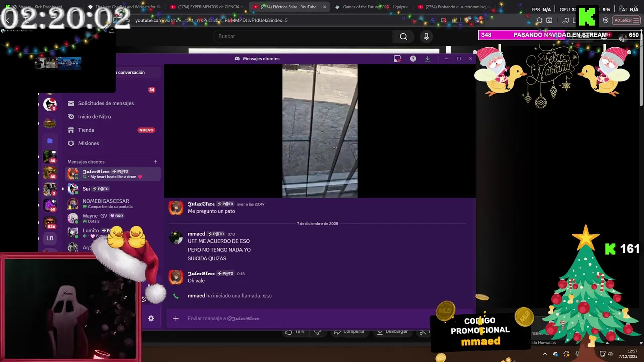Click the microphone icon in the system tray
The width and height of the screenshot is (644, 362).
[x=578, y=354]
